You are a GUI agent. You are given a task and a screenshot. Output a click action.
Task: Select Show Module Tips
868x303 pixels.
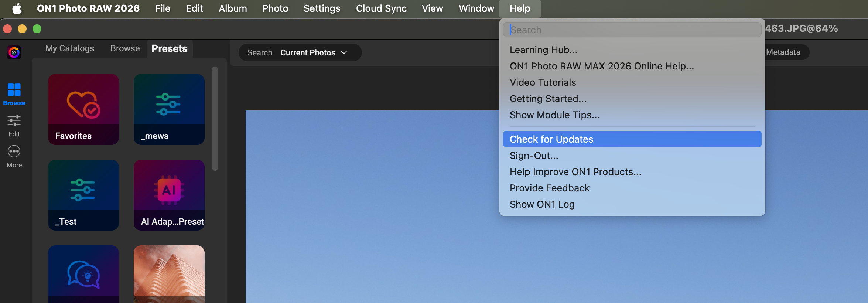point(632,115)
